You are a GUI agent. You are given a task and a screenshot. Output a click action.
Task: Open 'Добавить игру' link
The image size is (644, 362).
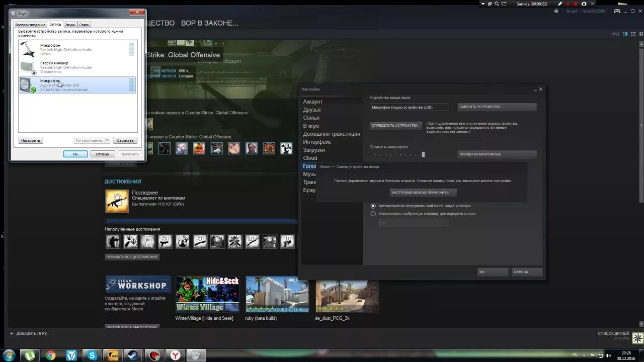pyautogui.click(x=30, y=333)
